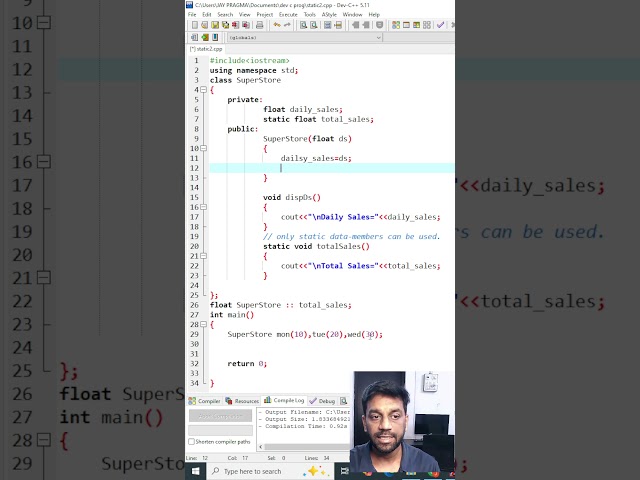
Task: Click the Print toolbar icon
Action: (260, 25)
